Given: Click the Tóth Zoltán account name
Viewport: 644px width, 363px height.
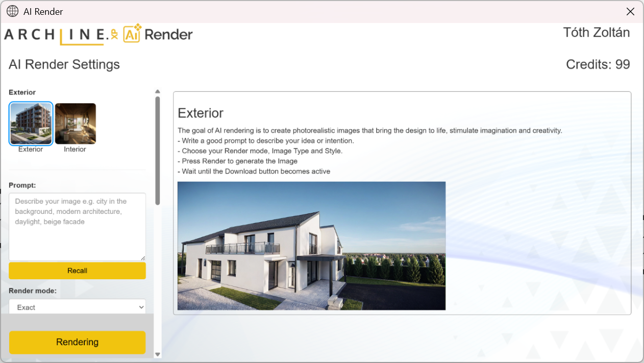Looking at the screenshot, I should click(x=596, y=32).
